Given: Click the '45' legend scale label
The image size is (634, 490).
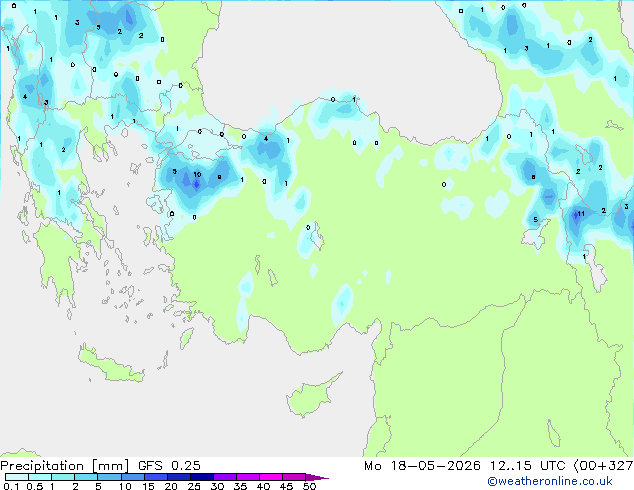Looking at the screenshot, I should pos(286,486).
